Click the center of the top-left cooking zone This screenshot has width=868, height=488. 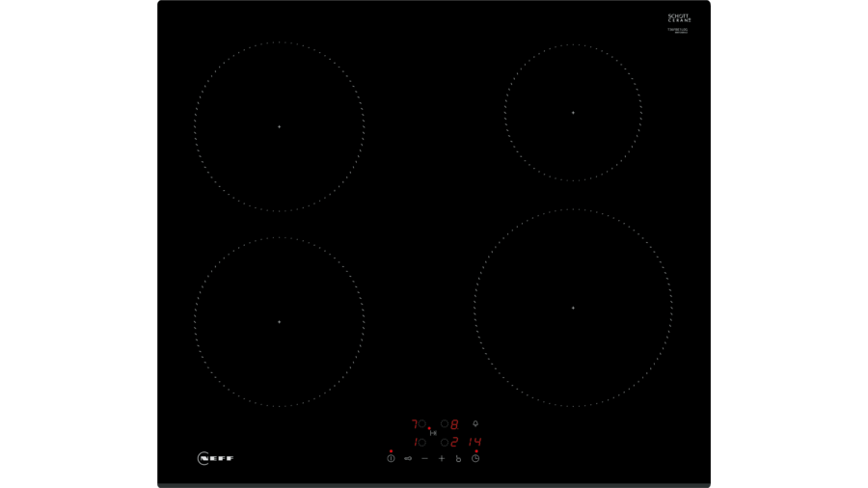tap(280, 126)
